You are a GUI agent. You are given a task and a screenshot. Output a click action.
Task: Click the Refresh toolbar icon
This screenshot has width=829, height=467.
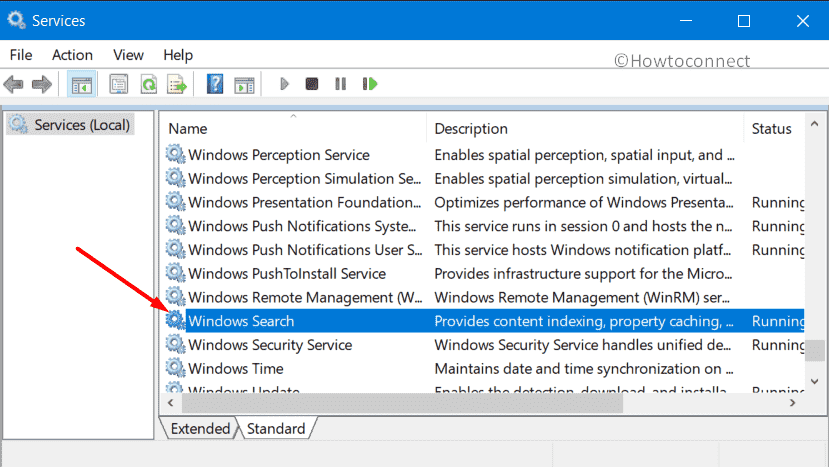pos(149,84)
